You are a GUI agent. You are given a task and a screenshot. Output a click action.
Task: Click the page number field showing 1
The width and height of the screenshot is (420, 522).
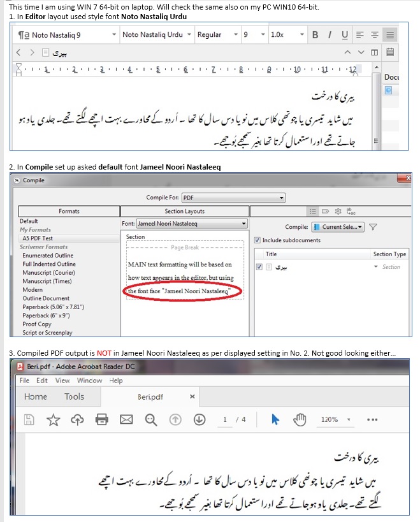pos(225,419)
